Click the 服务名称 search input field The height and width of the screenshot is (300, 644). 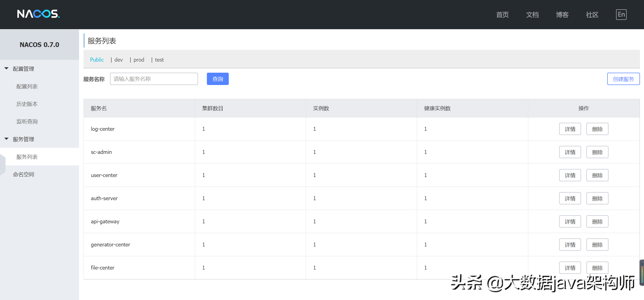pyautogui.click(x=154, y=79)
